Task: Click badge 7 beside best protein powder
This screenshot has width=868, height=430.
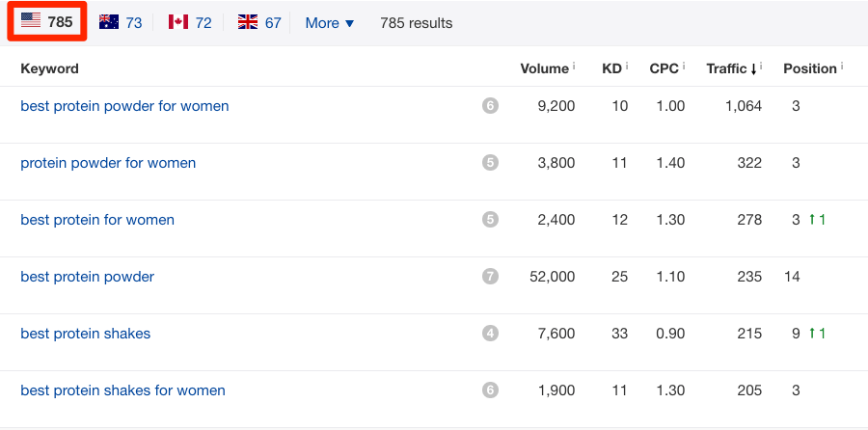Action: pos(490,277)
